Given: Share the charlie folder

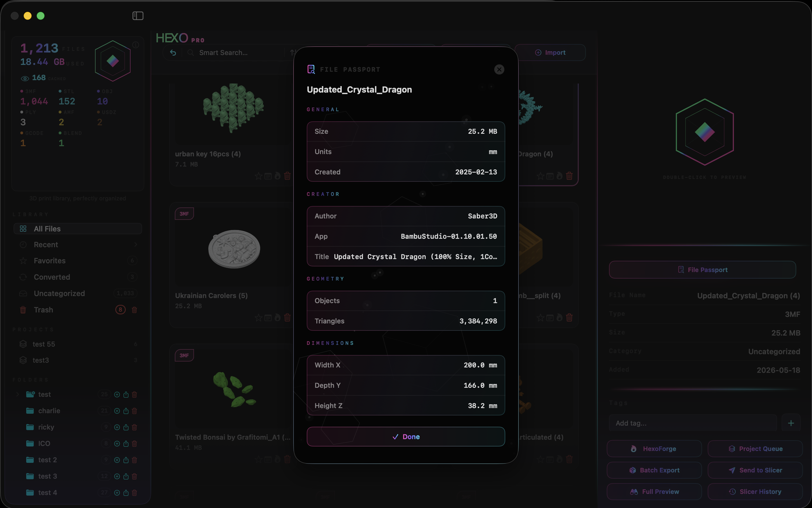Looking at the screenshot, I should click(x=126, y=411).
